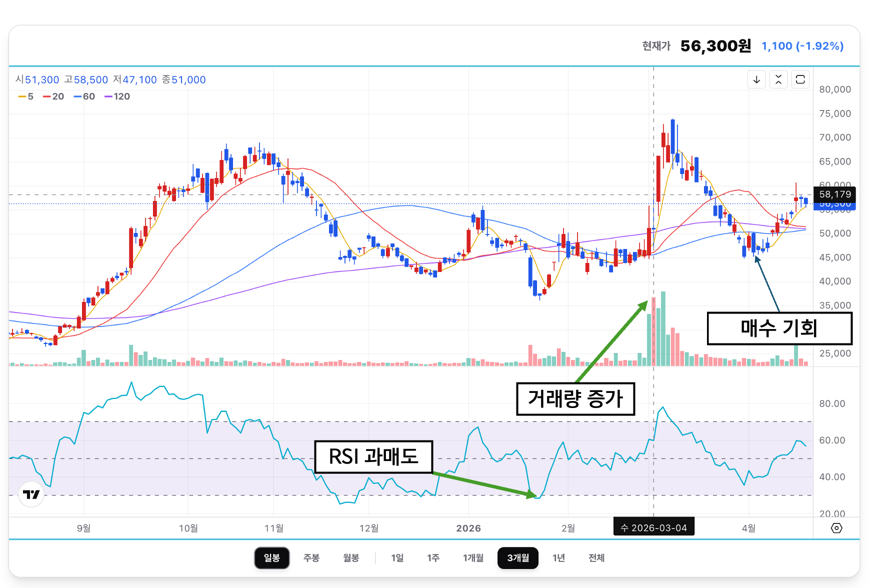Click the 2026 time axis label

point(468,528)
